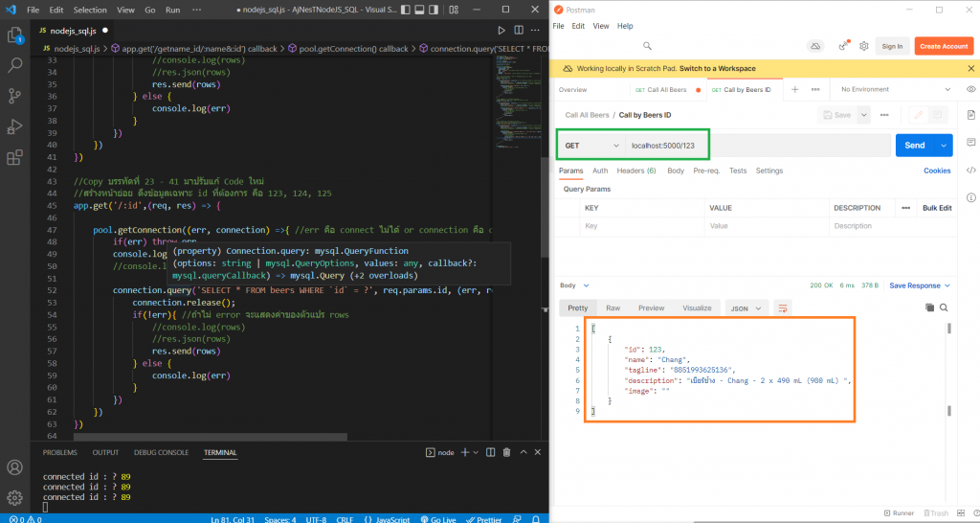The image size is (980, 523).
Task: Open Postman settings gear icon
Action: click(x=864, y=46)
